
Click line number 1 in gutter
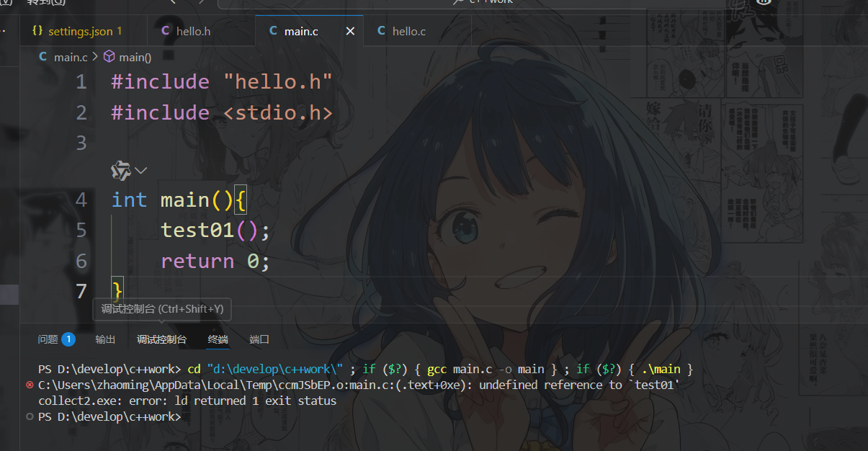81,82
